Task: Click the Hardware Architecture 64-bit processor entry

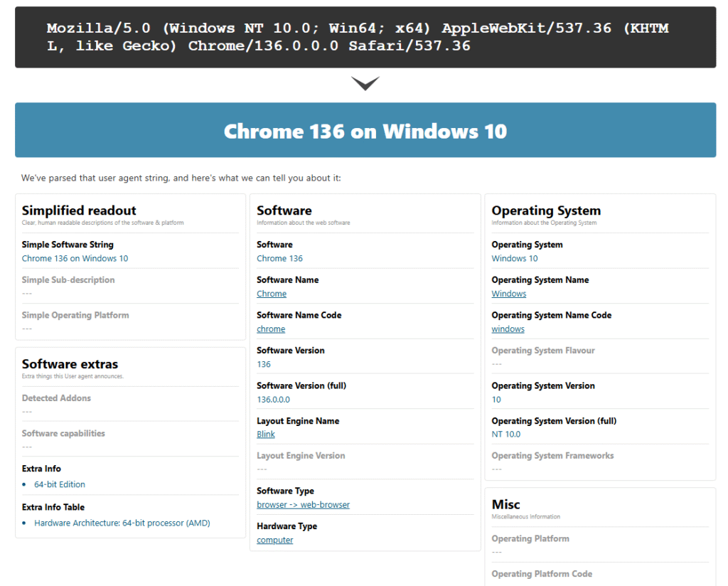Action: tap(122, 523)
